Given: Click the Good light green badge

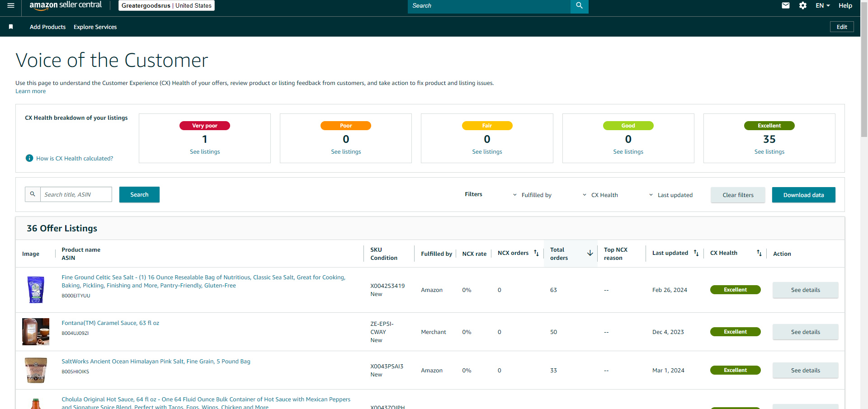Looking at the screenshot, I should tap(628, 126).
